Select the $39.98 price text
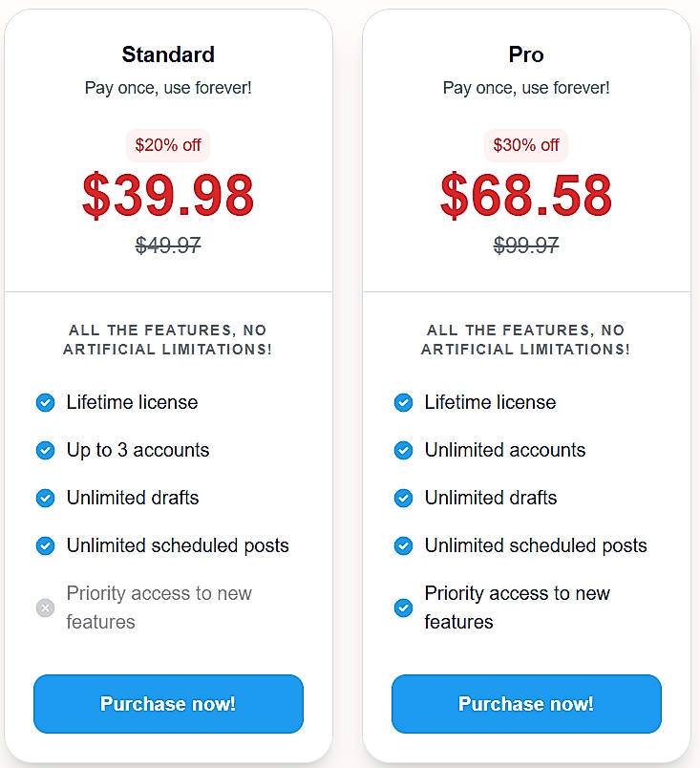The image size is (700, 768). pos(168,198)
